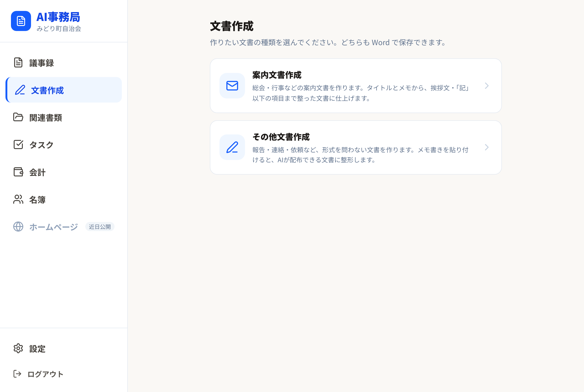This screenshot has height=392, width=584.
Task: Open the タスク page
Action: [x=64, y=144]
